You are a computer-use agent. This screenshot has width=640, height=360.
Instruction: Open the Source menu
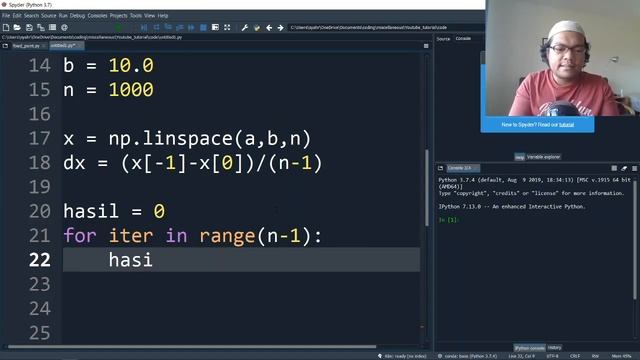[x=49, y=16]
